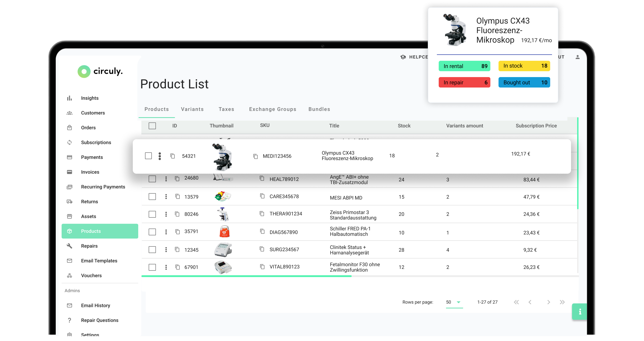Go to the next page
Image resolution: width=644 pixels, height=341 pixels.
(x=549, y=302)
